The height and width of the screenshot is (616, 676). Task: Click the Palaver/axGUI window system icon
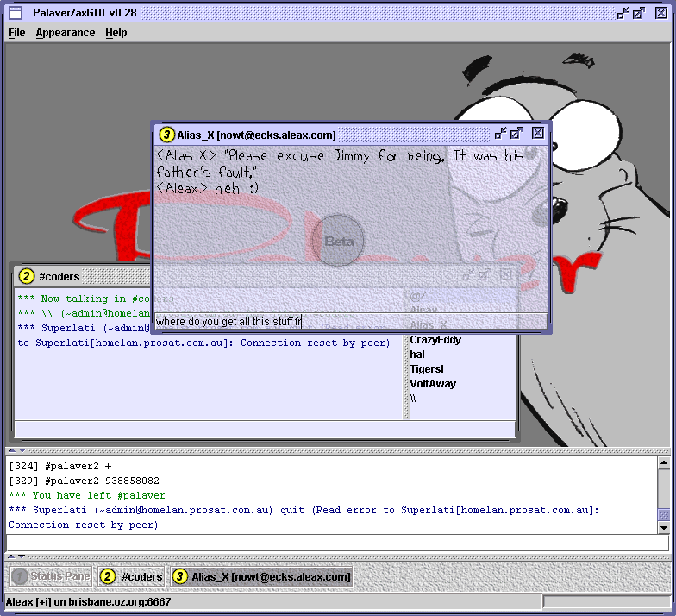[x=16, y=13]
